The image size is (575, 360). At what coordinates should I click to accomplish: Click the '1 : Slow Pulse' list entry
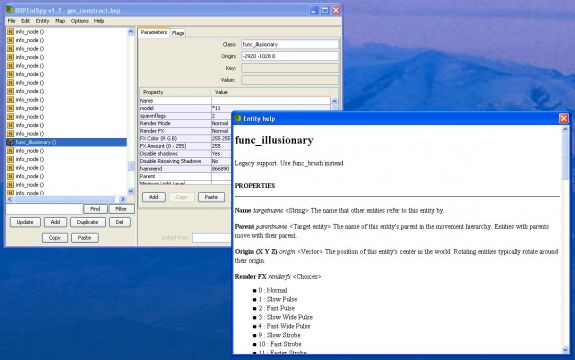[x=278, y=299]
